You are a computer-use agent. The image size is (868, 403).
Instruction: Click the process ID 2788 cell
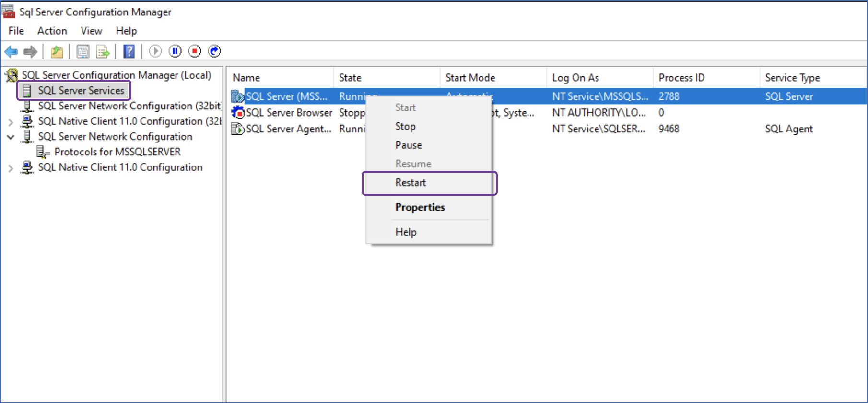(x=669, y=96)
